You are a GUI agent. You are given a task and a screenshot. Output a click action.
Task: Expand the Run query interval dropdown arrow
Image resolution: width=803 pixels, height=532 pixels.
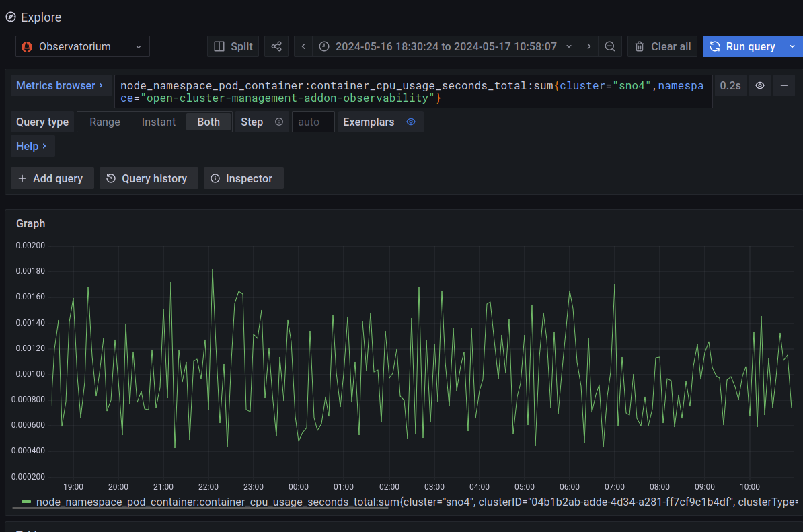tap(792, 46)
